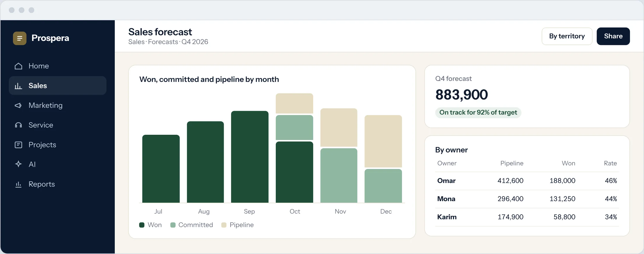Click the Marketing megaphone icon
Viewport: 644px width, 254px height.
click(18, 105)
